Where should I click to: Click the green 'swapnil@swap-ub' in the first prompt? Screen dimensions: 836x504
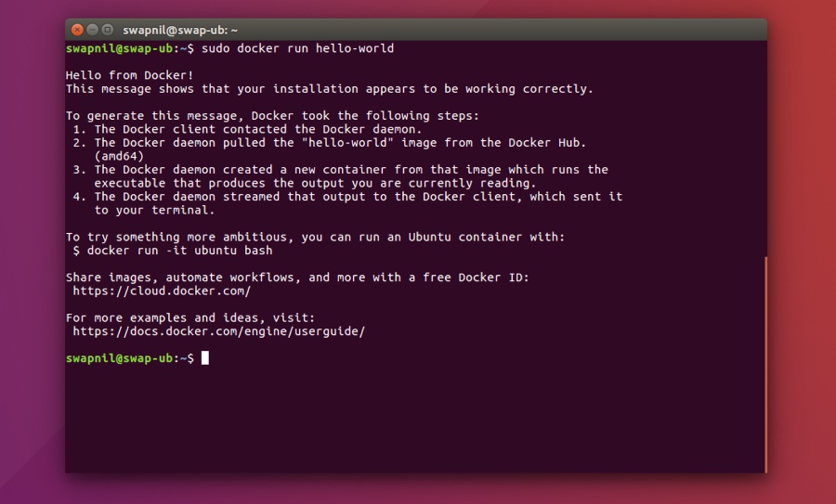point(120,48)
